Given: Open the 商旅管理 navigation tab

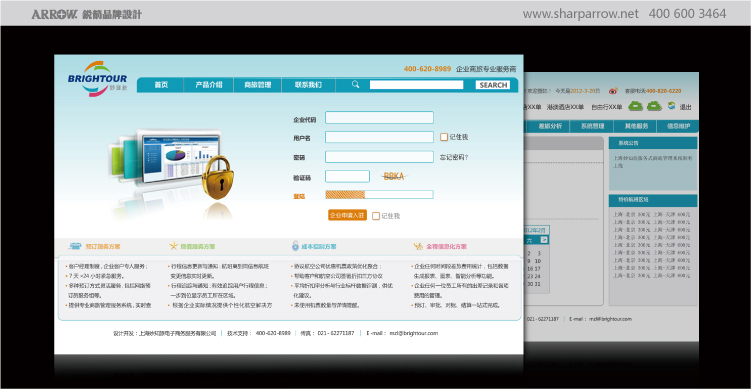Looking at the screenshot, I should 258,85.
